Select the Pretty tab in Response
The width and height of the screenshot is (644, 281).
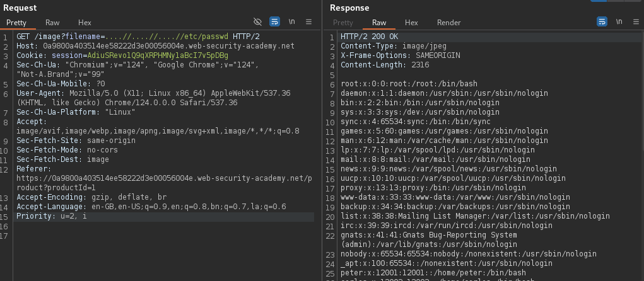[x=343, y=23]
